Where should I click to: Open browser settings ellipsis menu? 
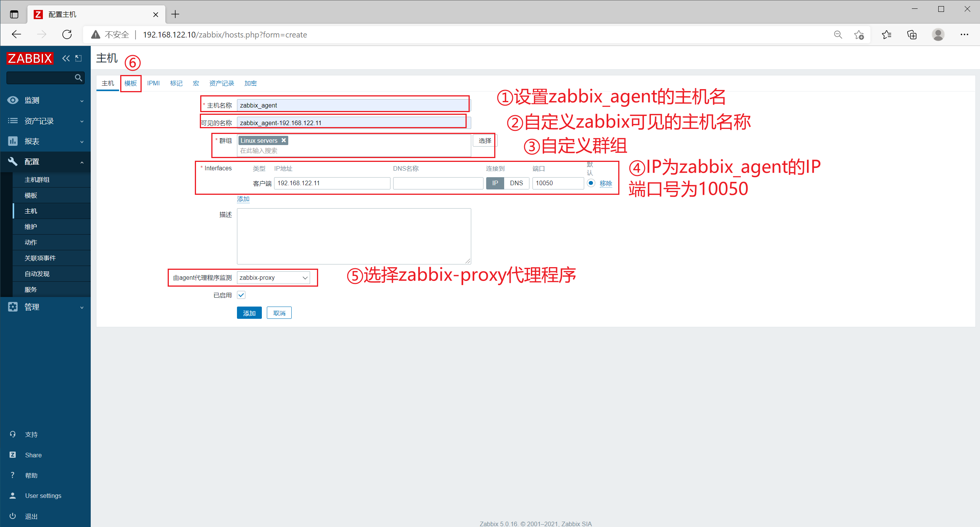click(x=964, y=35)
